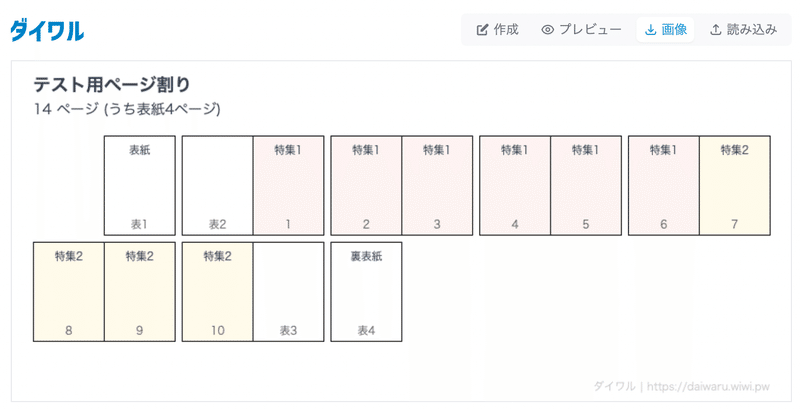Image resolution: width=800 pixels, height=409 pixels.
Task: Click the 読み込み upload arrow icon
Action: (716, 30)
